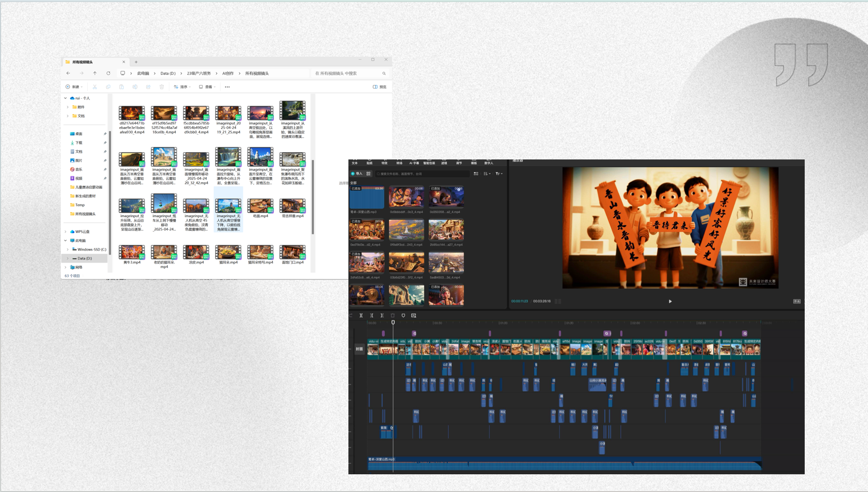Click Data (D:) in the address breadcrumb

168,73
